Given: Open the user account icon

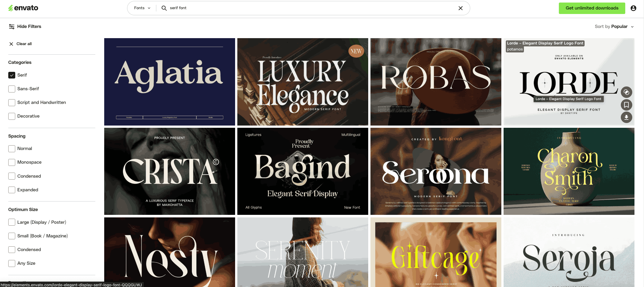Looking at the screenshot, I should coord(633,8).
